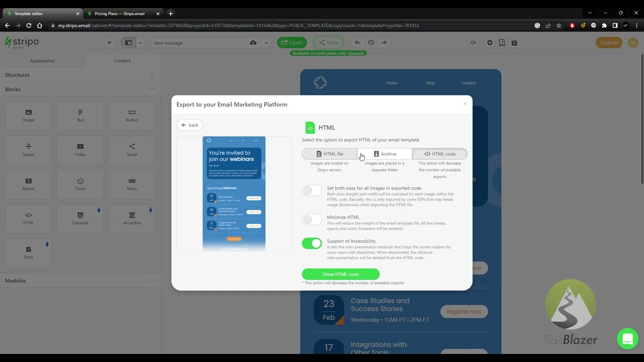Image resolution: width=644 pixels, height=362 pixels.
Task: Expand the Structures section
Action: click(x=80, y=75)
